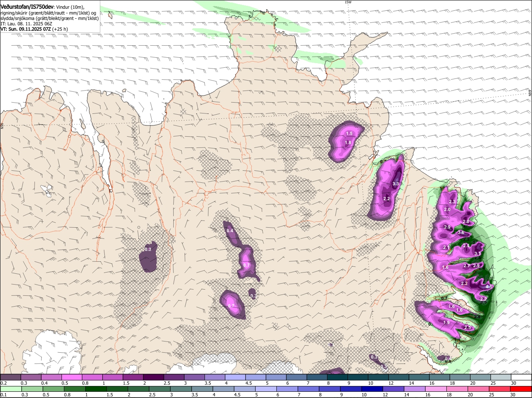The height and width of the screenshot is (398, 532).
Task: Pick the bottom-row legend swatch labeled 1
Action: click(x=96, y=389)
